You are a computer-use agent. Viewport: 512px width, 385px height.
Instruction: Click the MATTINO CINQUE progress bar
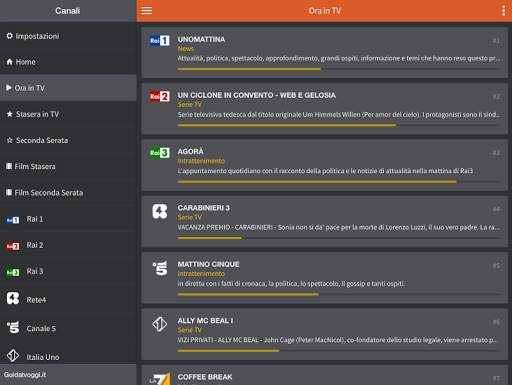click(338, 294)
